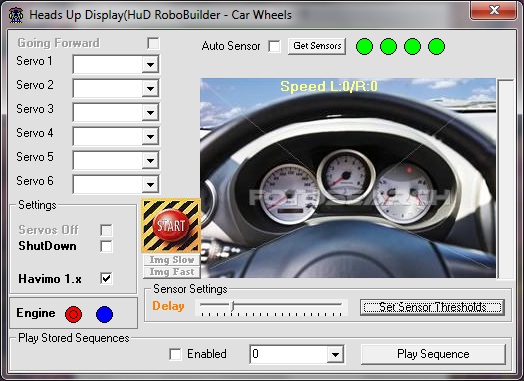Close the Heads Up Display window
This screenshot has width=524, height=381.
click(494, 10)
